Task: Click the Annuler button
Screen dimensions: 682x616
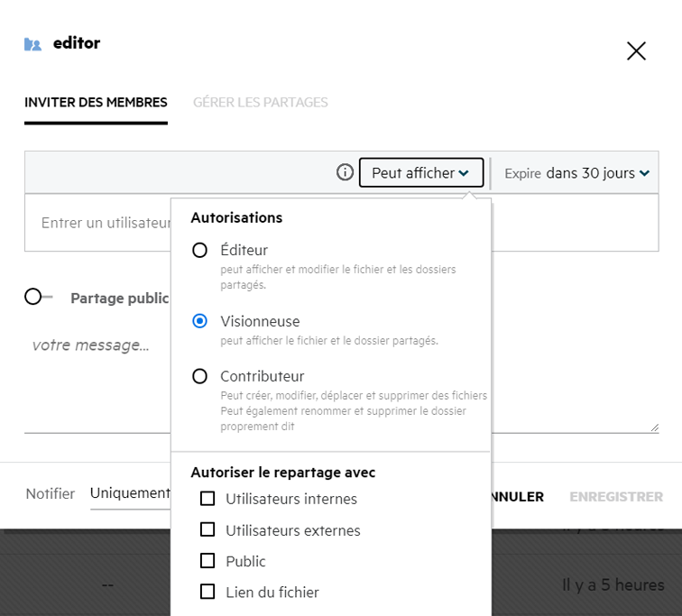Action: (x=518, y=497)
